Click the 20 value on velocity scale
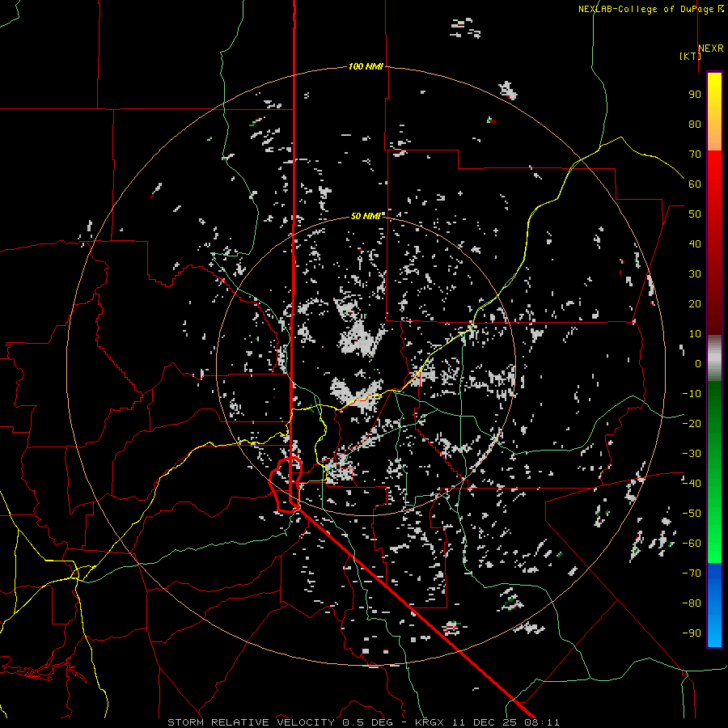 [x=695, y=303]
